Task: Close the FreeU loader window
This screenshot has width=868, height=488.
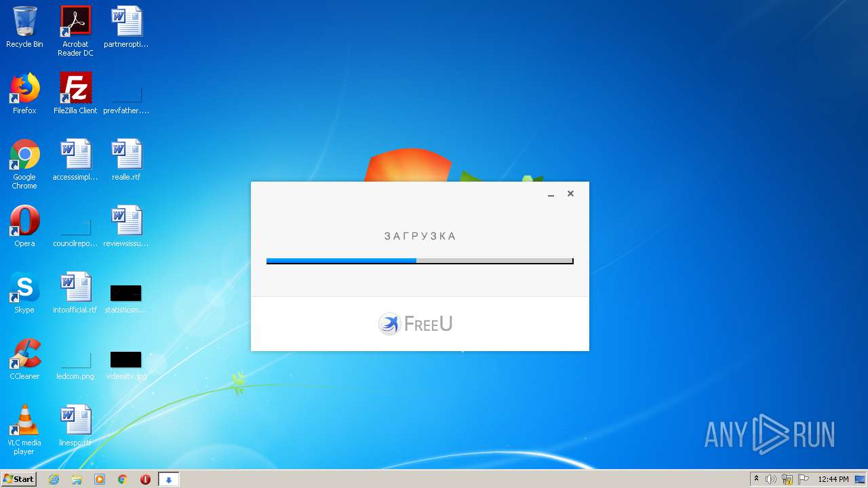Action: pos(570,194)
